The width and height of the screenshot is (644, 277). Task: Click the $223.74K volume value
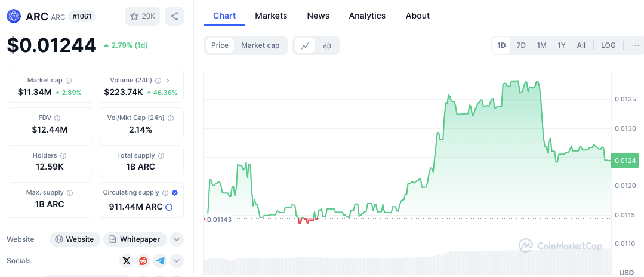click(x=124, y=93)
